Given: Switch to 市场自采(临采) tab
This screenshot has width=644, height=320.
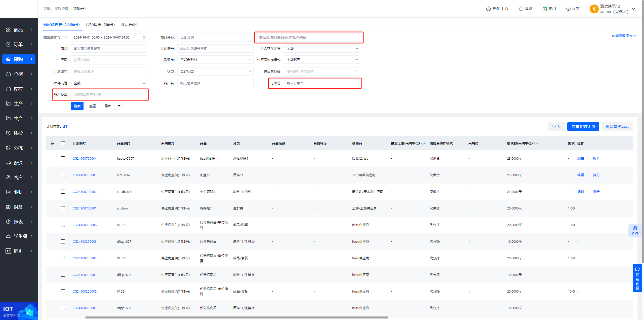Looking at the screenshot, I should [x=100, y=24].
